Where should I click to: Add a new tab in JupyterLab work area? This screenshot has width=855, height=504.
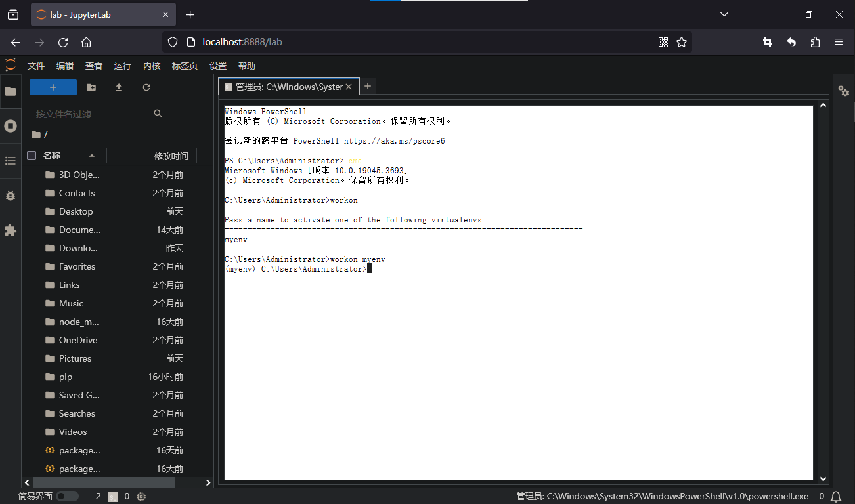coord(368,86)
